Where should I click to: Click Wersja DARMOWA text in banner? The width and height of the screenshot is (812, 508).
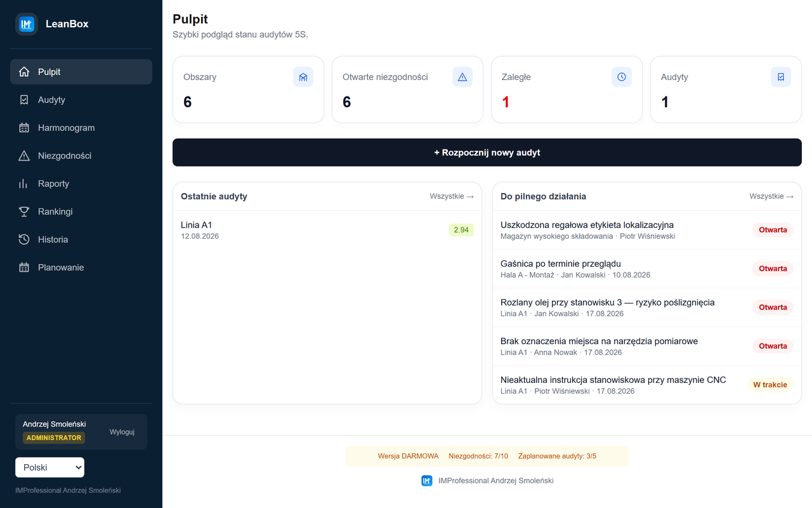click(408, 456)
